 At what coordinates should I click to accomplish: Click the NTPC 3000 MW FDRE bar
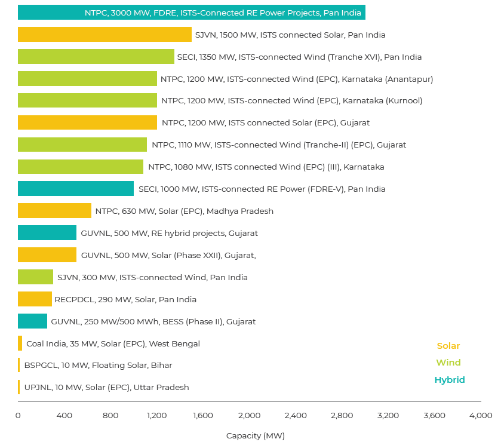191,13
